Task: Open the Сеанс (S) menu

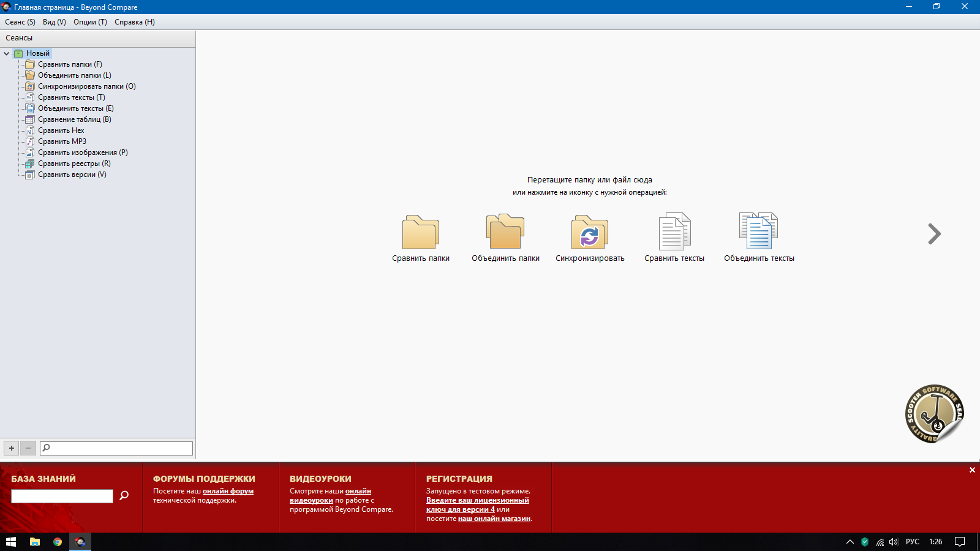Action: click(20, 22)
